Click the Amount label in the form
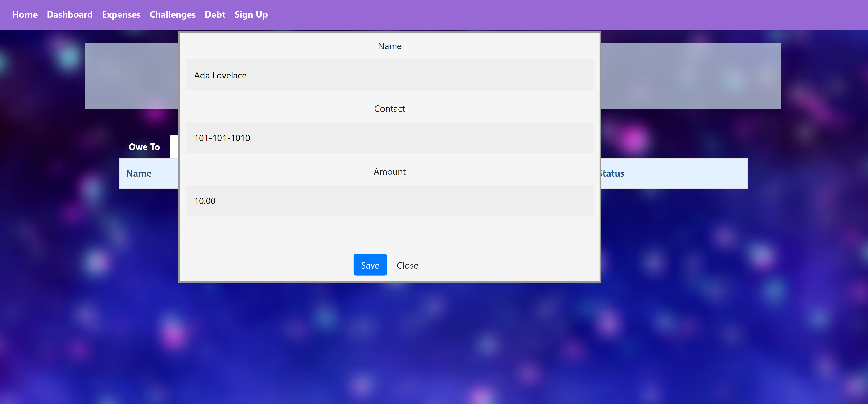 click(389, 171)
